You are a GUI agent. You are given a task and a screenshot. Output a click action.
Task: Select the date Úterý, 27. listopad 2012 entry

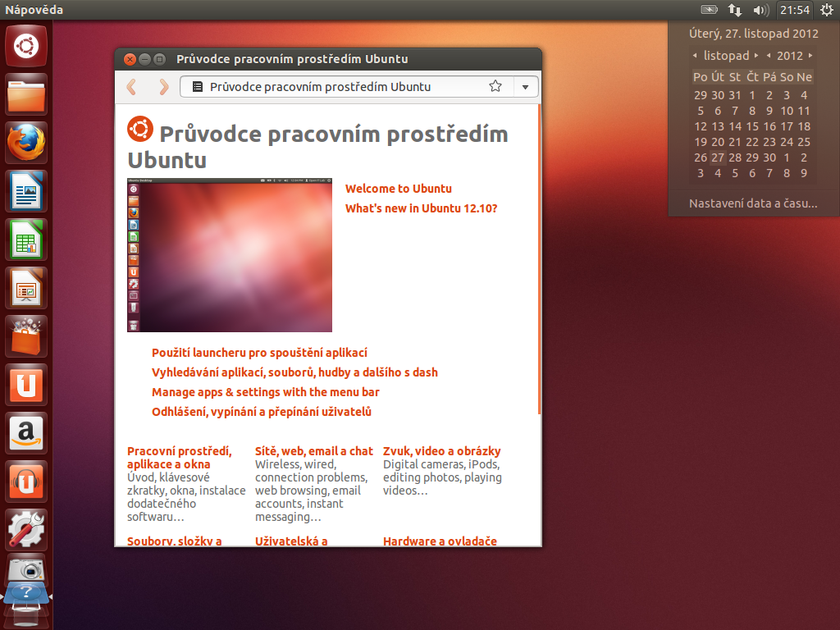click(753, 33)
